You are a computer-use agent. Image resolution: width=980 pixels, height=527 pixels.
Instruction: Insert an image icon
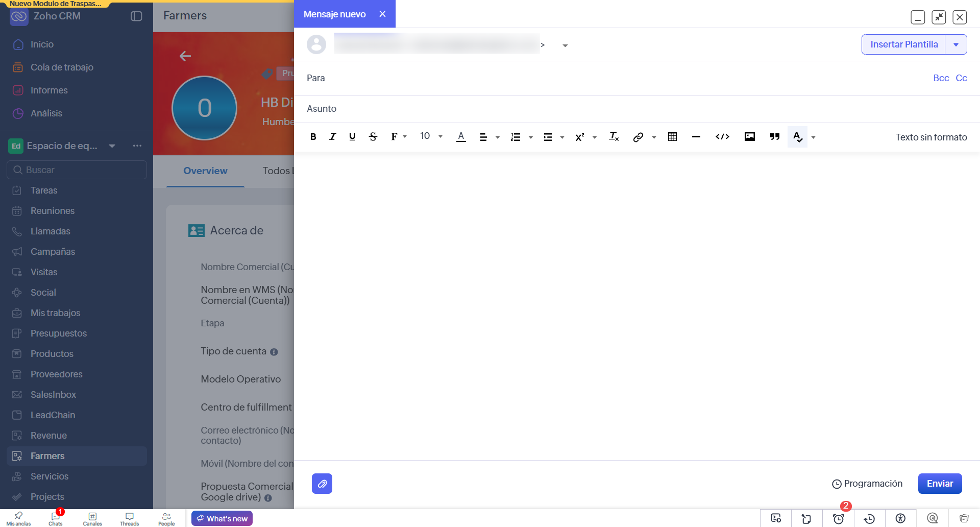[750, 137]
